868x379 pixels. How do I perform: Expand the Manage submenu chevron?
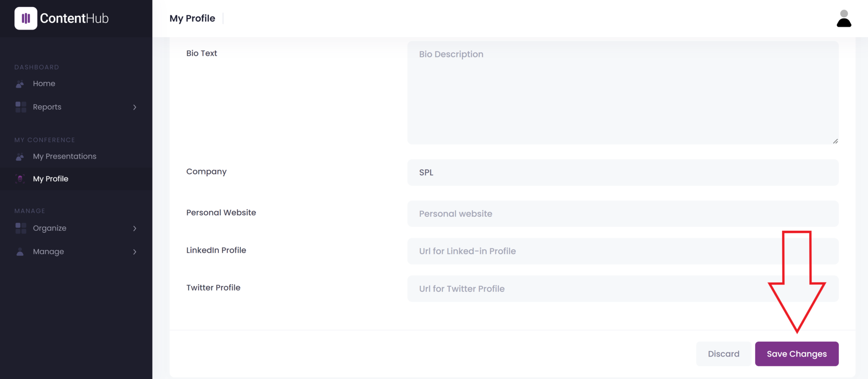coord(135,252)
